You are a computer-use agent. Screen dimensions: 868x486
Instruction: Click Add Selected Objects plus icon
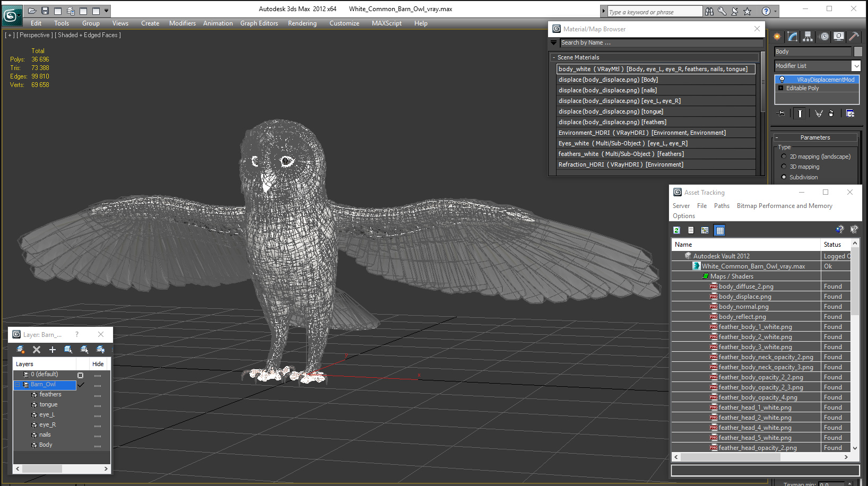53,350
